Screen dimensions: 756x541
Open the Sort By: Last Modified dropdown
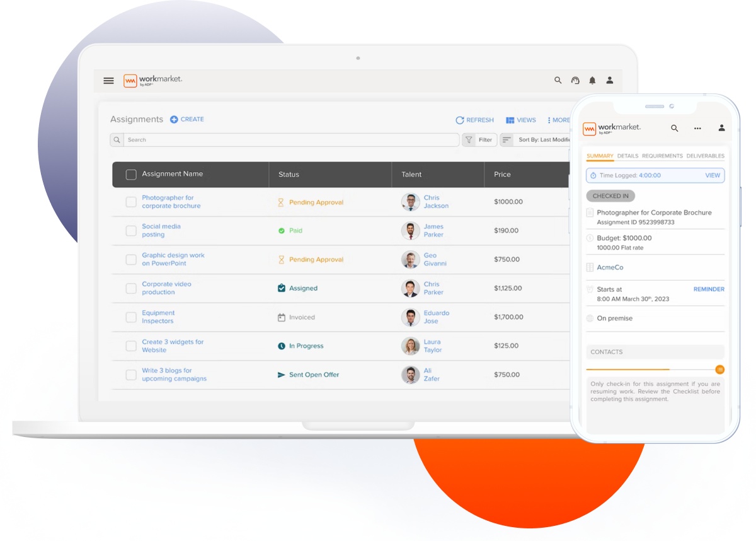pos(536,140)
